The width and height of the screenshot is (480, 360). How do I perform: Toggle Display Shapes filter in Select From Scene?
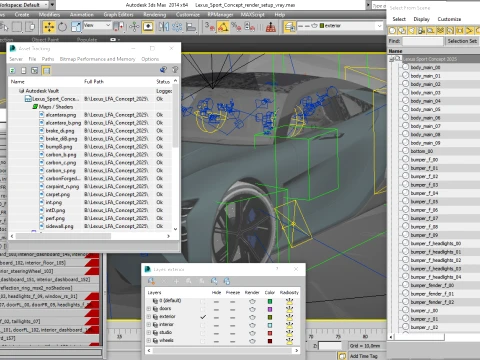point(402,31)
